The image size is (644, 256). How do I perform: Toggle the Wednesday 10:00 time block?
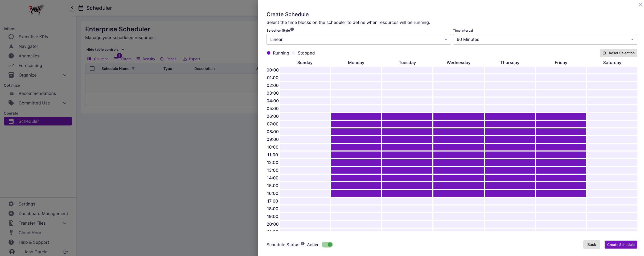coord(458,147)
